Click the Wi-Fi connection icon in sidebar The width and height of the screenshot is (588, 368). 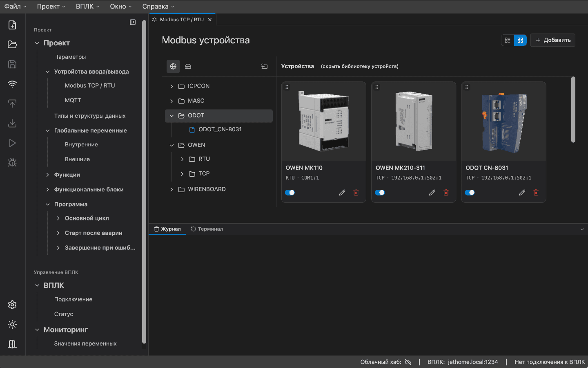click(x=12, y=84)
